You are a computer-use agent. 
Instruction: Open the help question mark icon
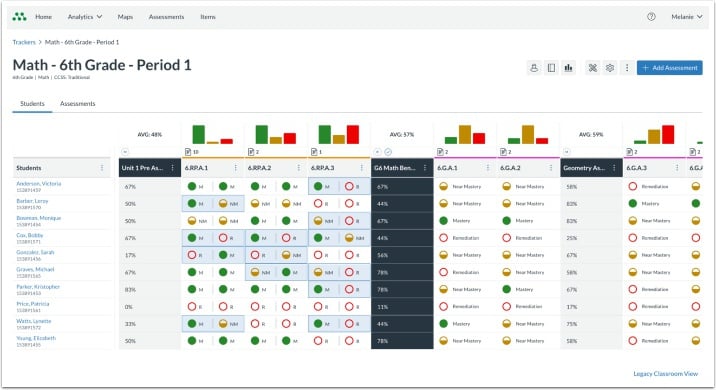coord(651,16)
